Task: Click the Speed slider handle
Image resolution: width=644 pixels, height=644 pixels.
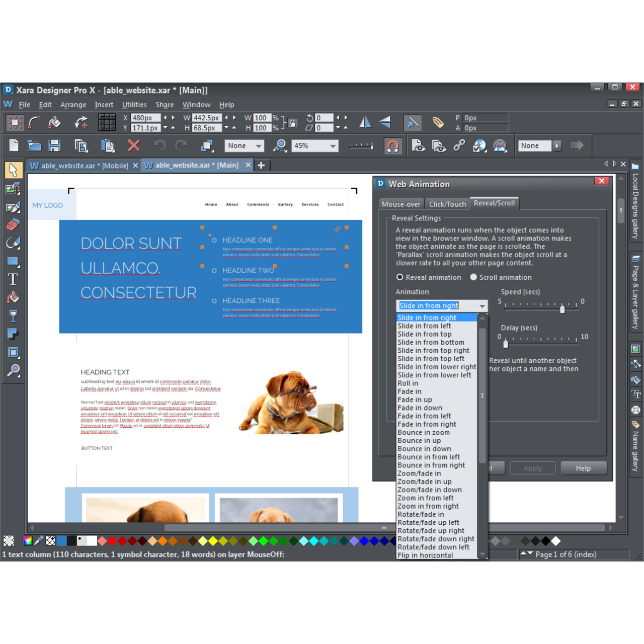Action: (x=562, y=309)
